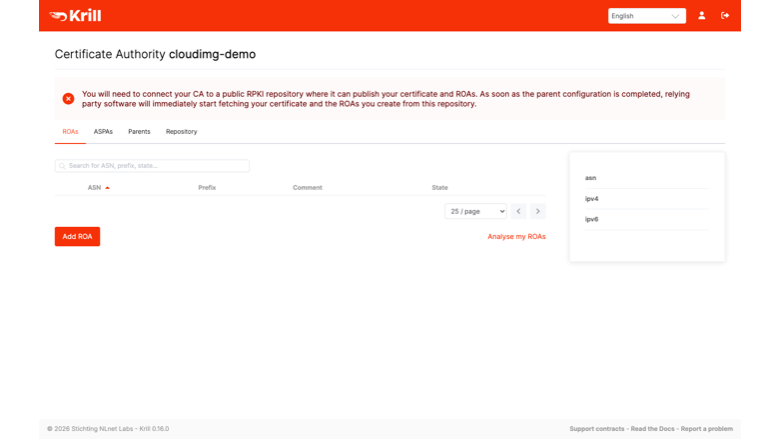Image resolution: width=780 pixels, height=439 pixels.
Task: Open the Repository tab
Action: coord(182,132)
